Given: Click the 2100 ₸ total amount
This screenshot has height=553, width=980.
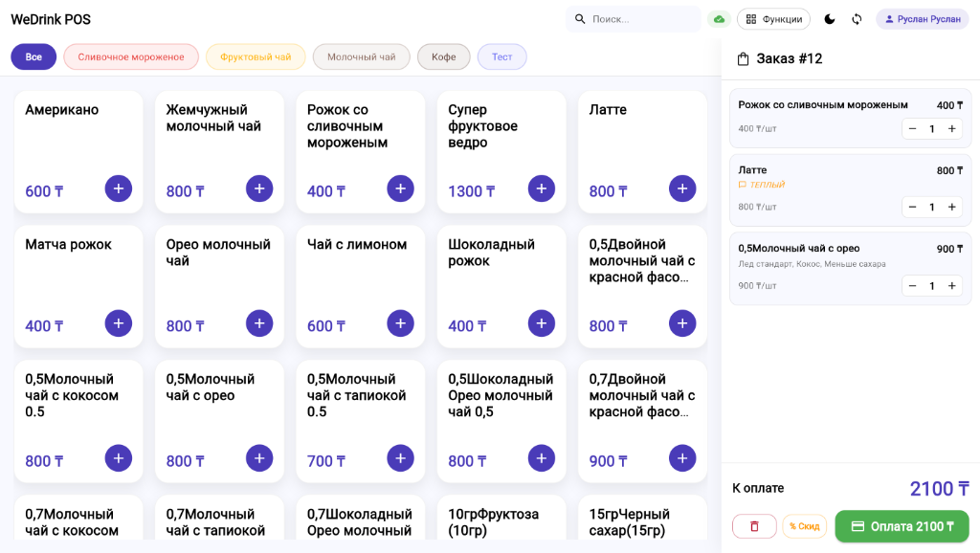Looking at the screenshot, I should tap(940, 489).
